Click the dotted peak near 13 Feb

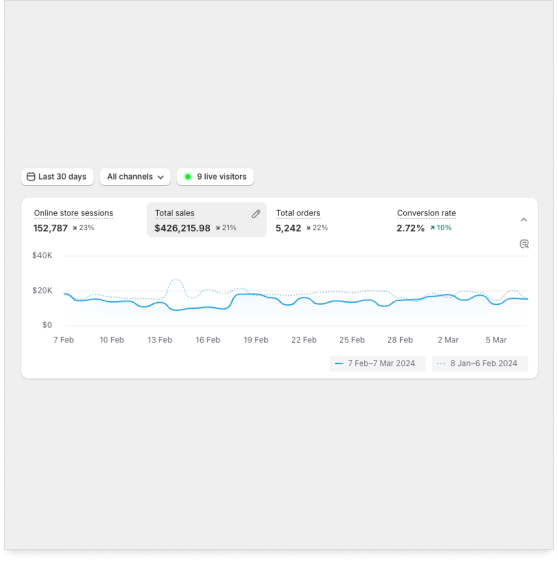[x=176, y=279]
